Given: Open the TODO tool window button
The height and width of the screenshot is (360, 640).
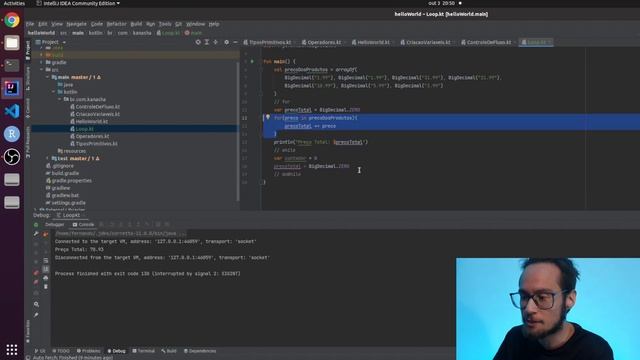Looking at the screenshot, I should pyautogui.click(x=61, y=351).
